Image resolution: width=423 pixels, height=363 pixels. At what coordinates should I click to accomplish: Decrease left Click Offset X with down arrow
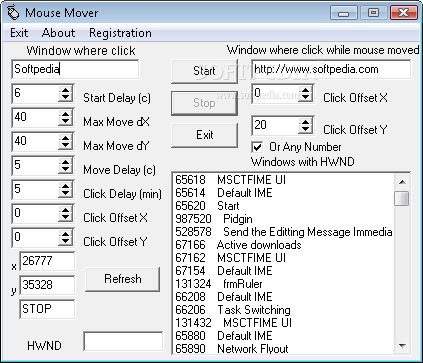66,218
